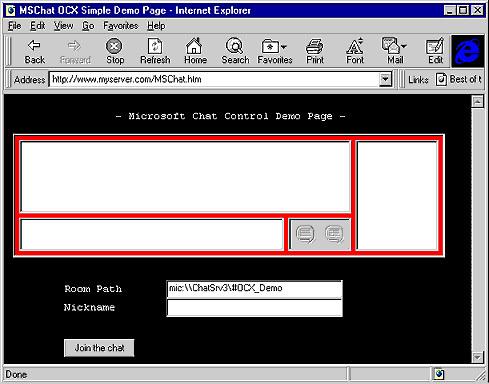Click the Best of the Web link icon
The width and height of the screenshot is (489, 384).
[x=441, y=79]
